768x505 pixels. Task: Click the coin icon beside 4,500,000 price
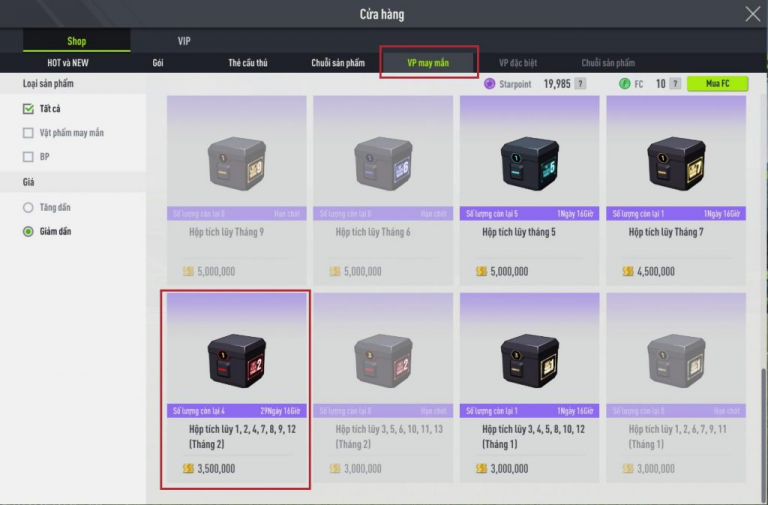628,271
